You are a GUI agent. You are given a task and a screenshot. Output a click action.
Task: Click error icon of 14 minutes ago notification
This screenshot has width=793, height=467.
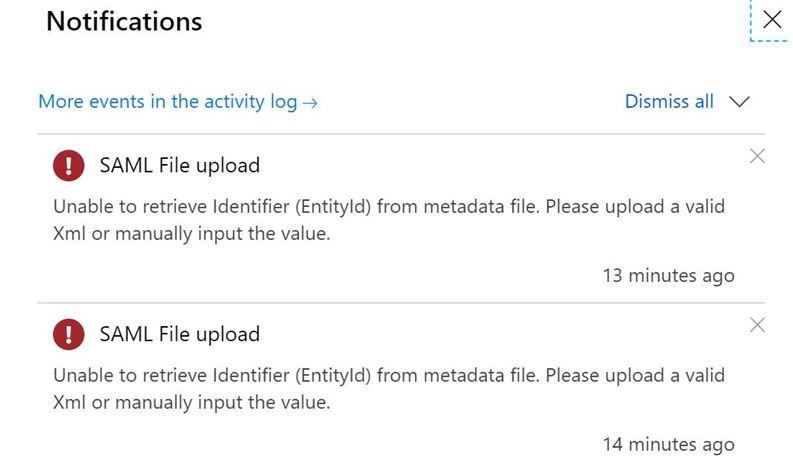tap(68, 334)
